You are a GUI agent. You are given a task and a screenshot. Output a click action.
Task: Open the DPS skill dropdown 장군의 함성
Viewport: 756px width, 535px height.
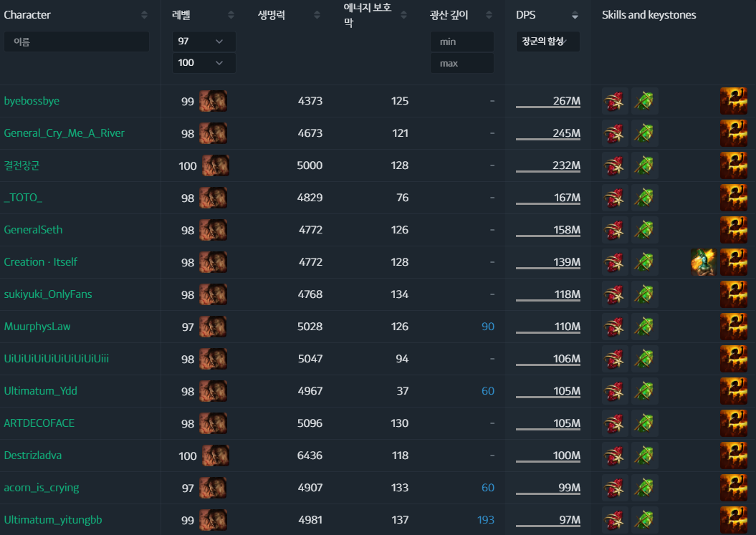click(x=547, y=42)
